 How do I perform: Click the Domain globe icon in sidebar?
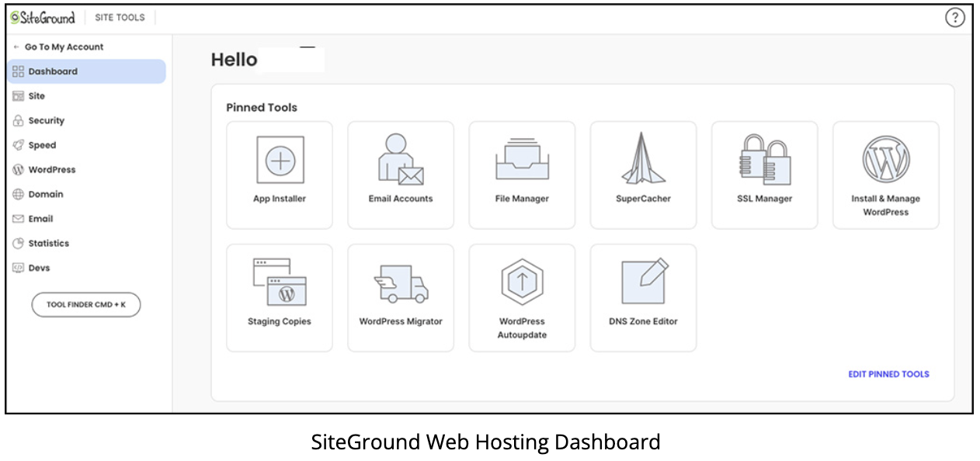tap(19, 194)
